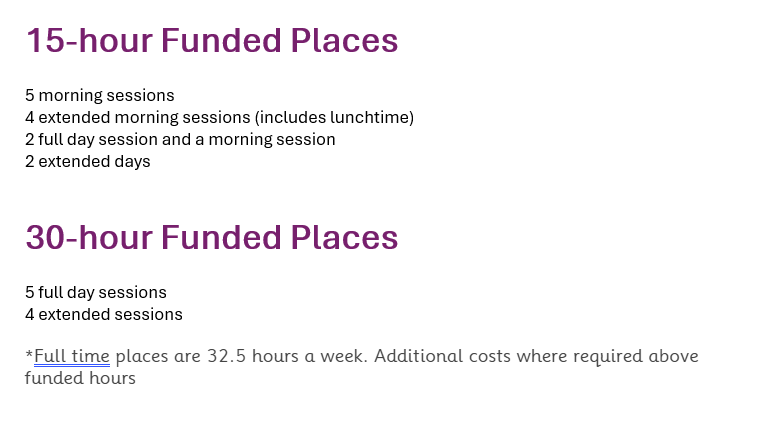Click the "15-hour Funded Places" heading
Image resolution: width=774 pixels, height=436 pixels.
click(x=212, y=40)
